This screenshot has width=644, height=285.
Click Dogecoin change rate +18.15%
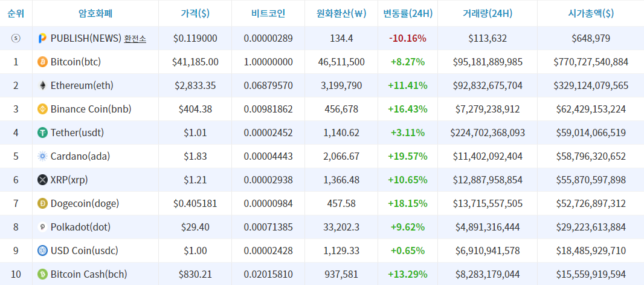(x=408, y=203)
